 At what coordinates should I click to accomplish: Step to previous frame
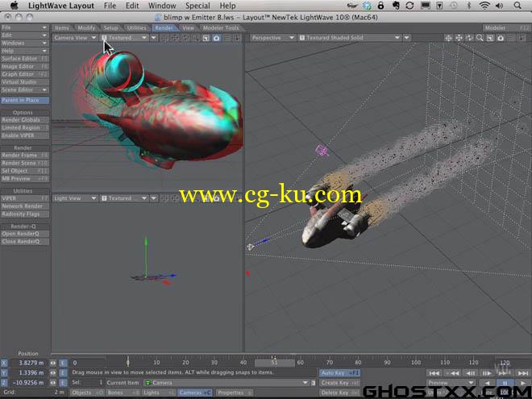470,373
